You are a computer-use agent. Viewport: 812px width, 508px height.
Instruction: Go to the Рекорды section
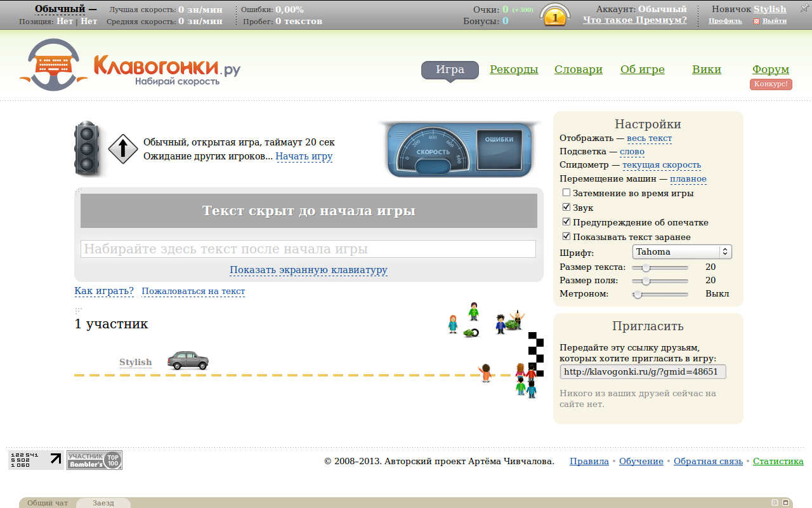[514, 70]
